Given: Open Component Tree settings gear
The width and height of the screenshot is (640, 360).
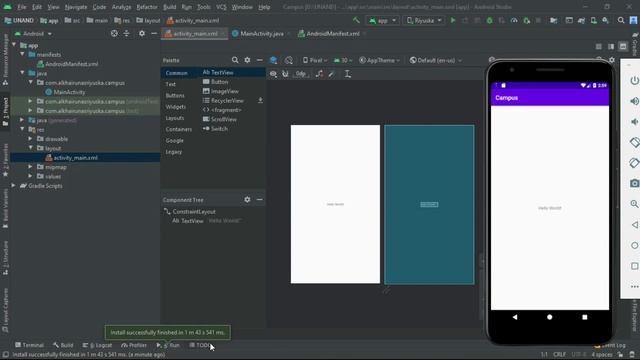Looking at the screenshot, I should pyautogui.click(x=247, y=200).
